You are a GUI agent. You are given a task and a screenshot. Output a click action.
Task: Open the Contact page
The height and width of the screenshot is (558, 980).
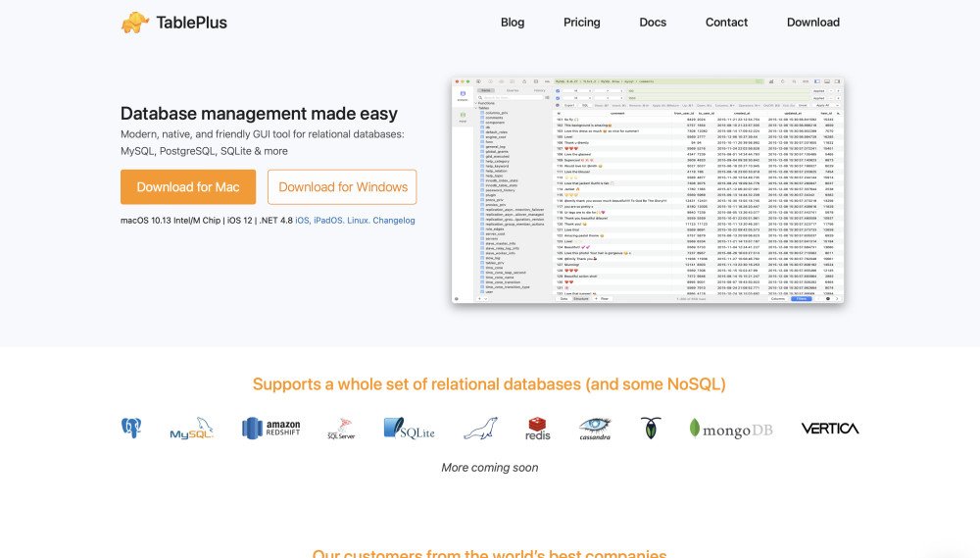pyautogui.click(x=726, y=23)
